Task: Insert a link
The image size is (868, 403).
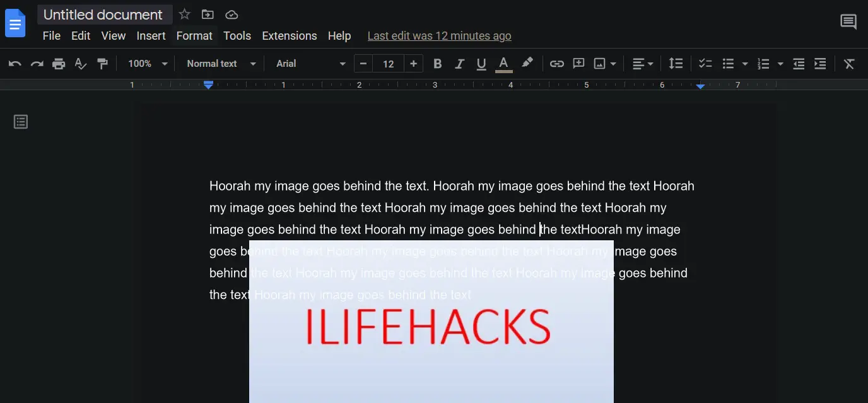Action: [556, 64]
